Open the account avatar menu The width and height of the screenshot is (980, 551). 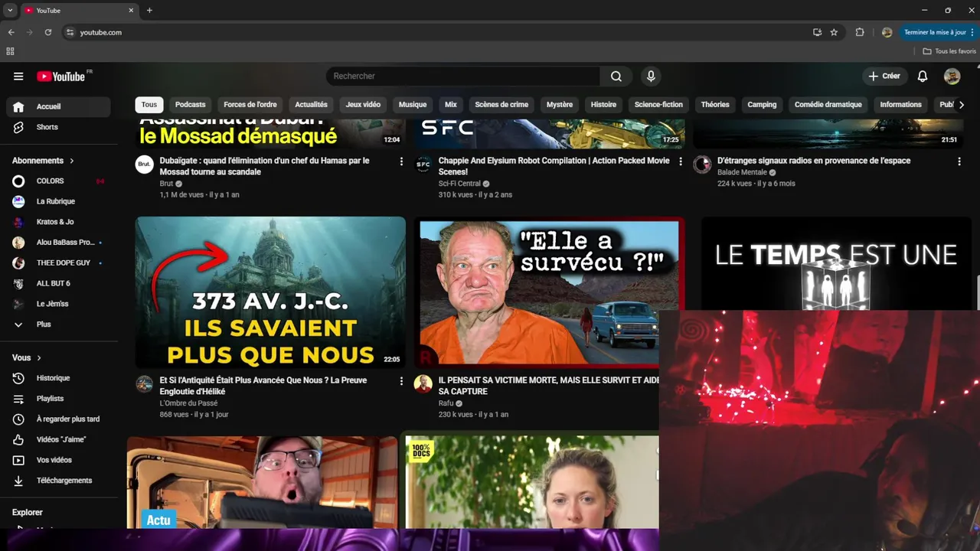[x=952, y=76]
